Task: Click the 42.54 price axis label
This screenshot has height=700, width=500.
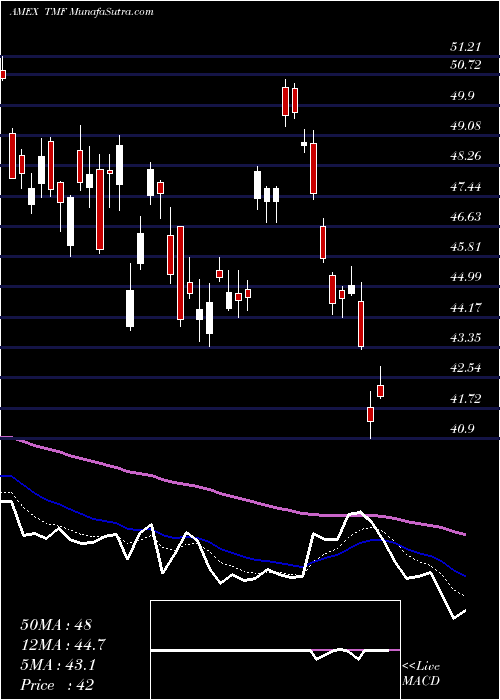Action: (x=466, y=368)
